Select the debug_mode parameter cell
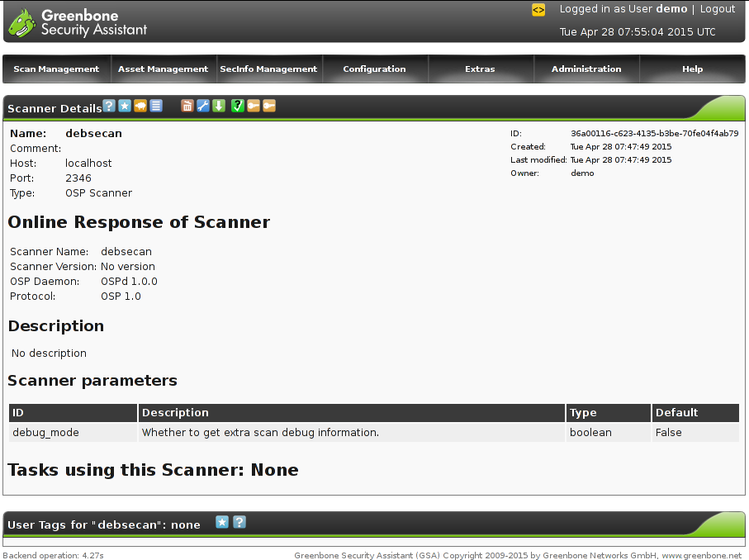749x560 pixels. (x=73, y=433)
